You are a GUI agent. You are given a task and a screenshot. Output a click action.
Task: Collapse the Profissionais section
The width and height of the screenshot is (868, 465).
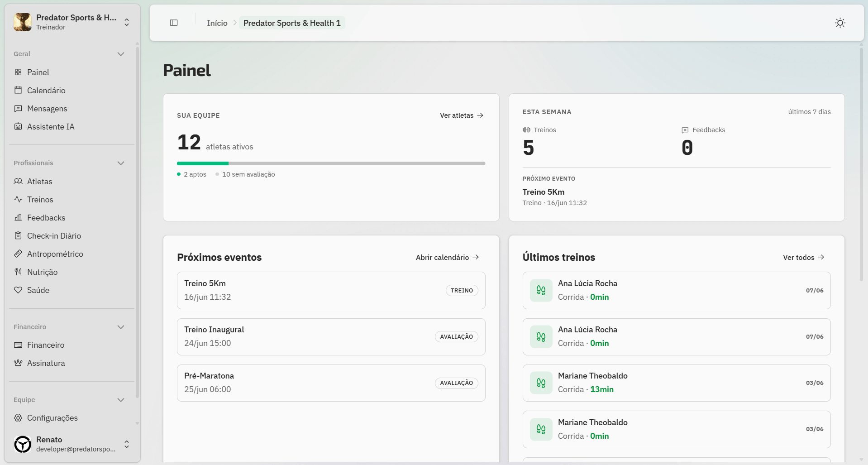pyautogui.click(x=121, y=163)
